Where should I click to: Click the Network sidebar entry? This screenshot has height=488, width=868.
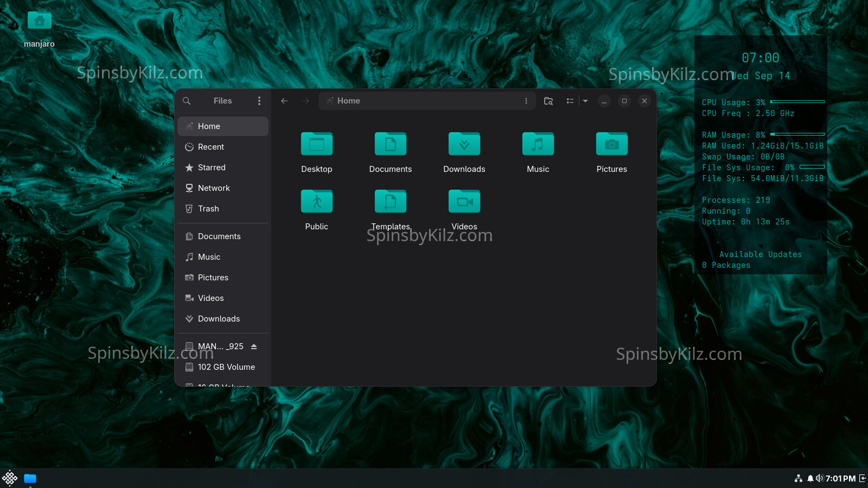(214, 188)
